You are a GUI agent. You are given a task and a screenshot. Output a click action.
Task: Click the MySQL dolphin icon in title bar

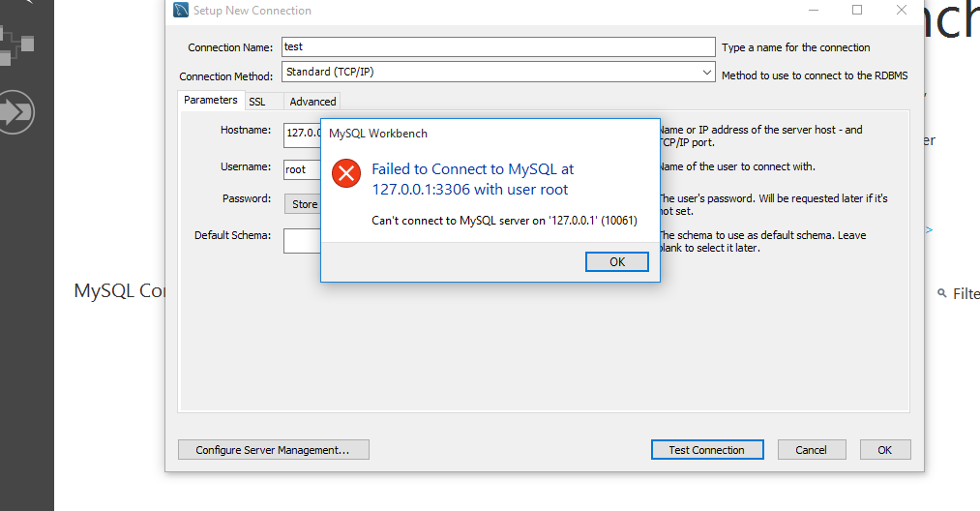181,11
